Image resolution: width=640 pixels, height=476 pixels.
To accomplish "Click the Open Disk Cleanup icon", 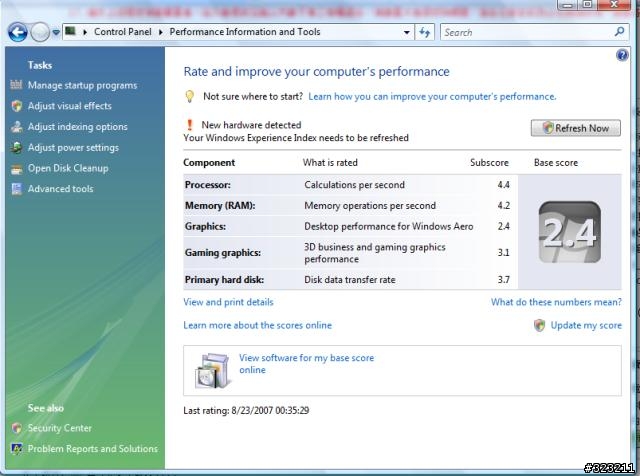I will click(x=17, y=169).
